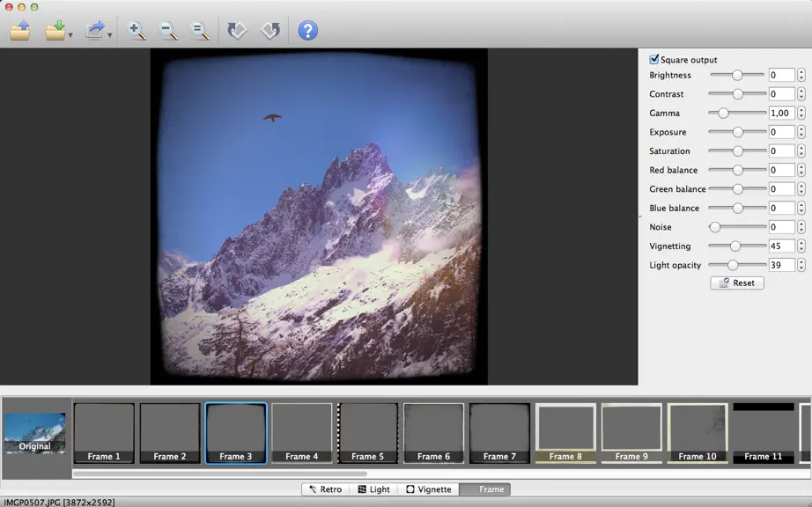Zoom in with magnifier plus icon
The width and height of the screenshot is (812, 507).
(137, 31)
